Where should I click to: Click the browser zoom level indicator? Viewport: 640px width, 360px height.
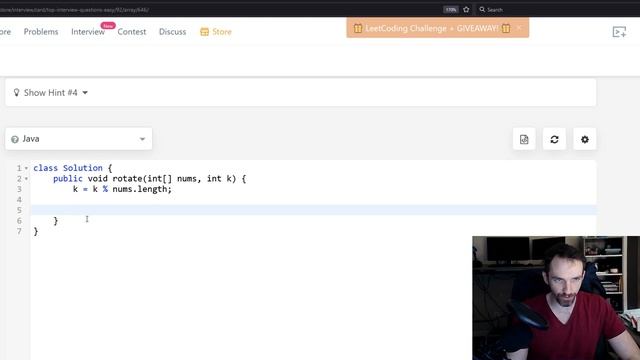coord(451,9)
